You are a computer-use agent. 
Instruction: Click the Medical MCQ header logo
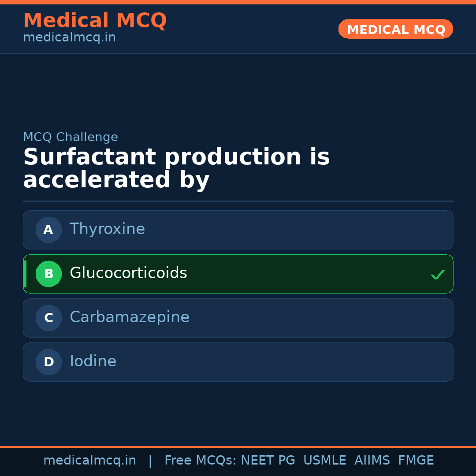(x=95, y=21)
